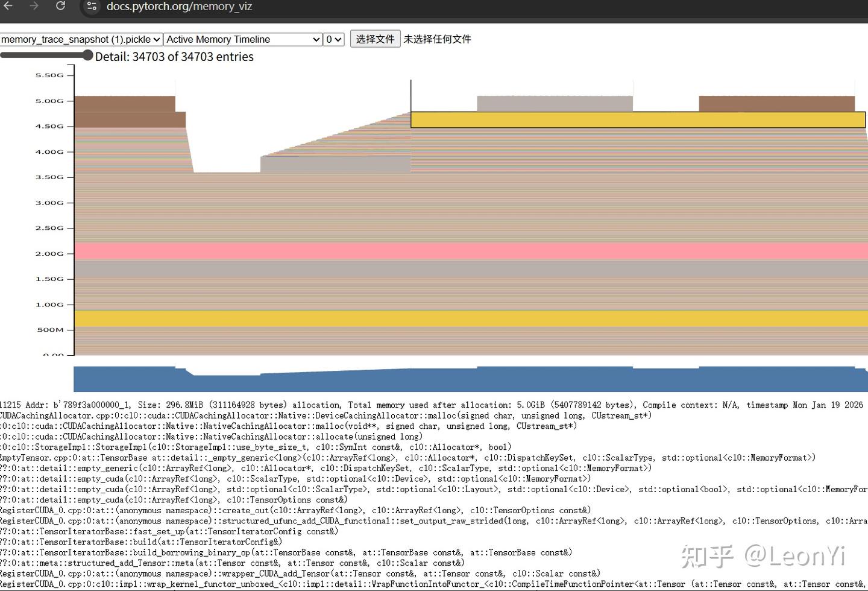
Task: Go forward with the browser forward arrow
Action: [x=34, y=6]
